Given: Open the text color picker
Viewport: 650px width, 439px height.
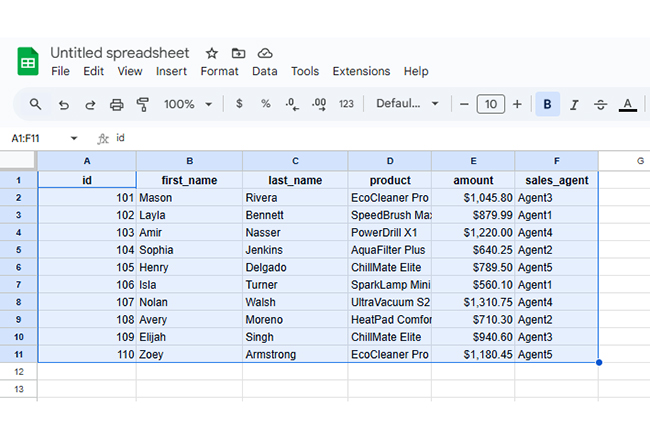Looking at the screenshot, I should coord(628,104).
